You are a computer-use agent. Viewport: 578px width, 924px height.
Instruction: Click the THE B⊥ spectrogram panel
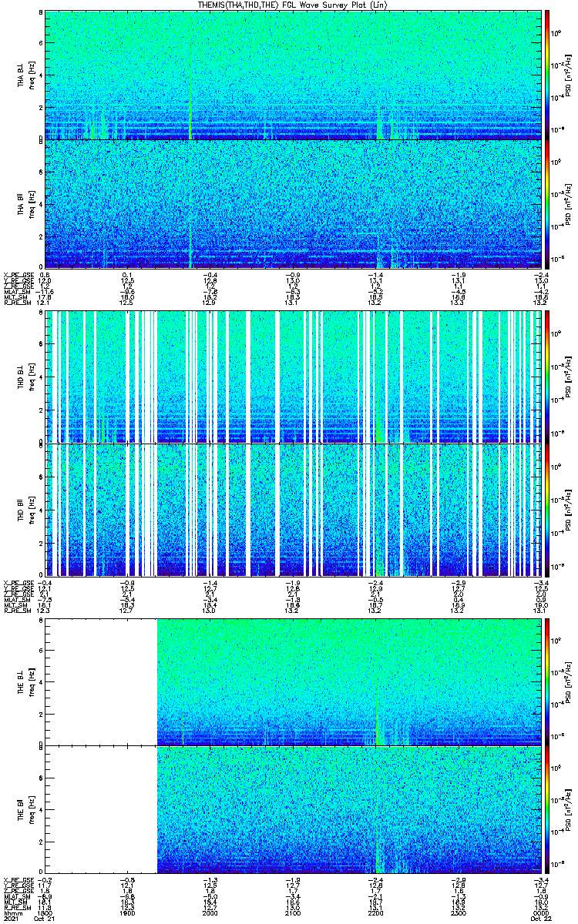click(293, 681)
